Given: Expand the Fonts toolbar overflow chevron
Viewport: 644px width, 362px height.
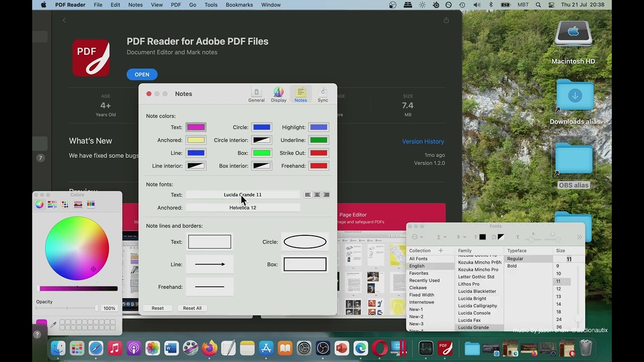Looking at the screenshot, I should pos(579,237).
